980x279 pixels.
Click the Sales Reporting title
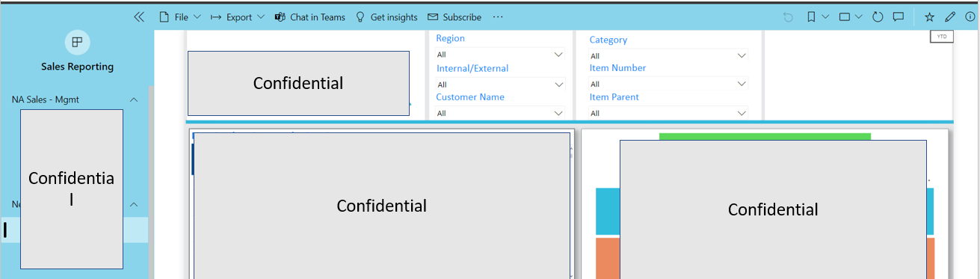pyautogui.click(x=77, y=67)
